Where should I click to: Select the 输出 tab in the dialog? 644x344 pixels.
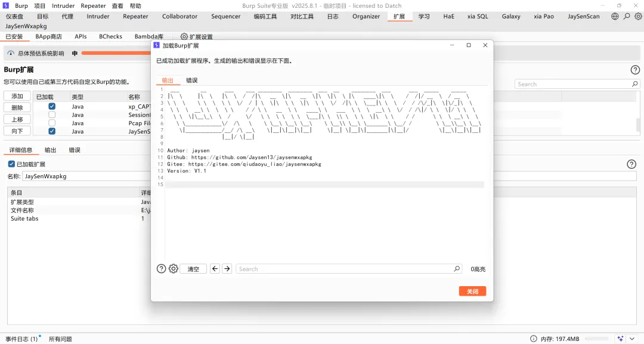[168, 80]
